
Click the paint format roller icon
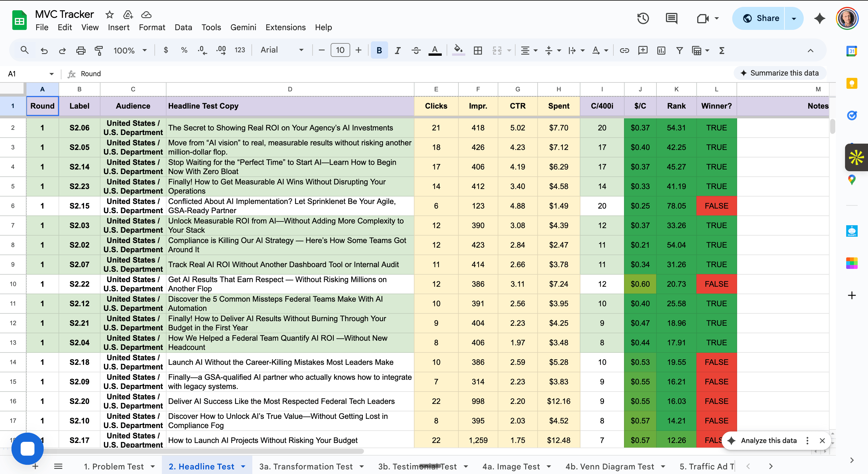[99, 51]
